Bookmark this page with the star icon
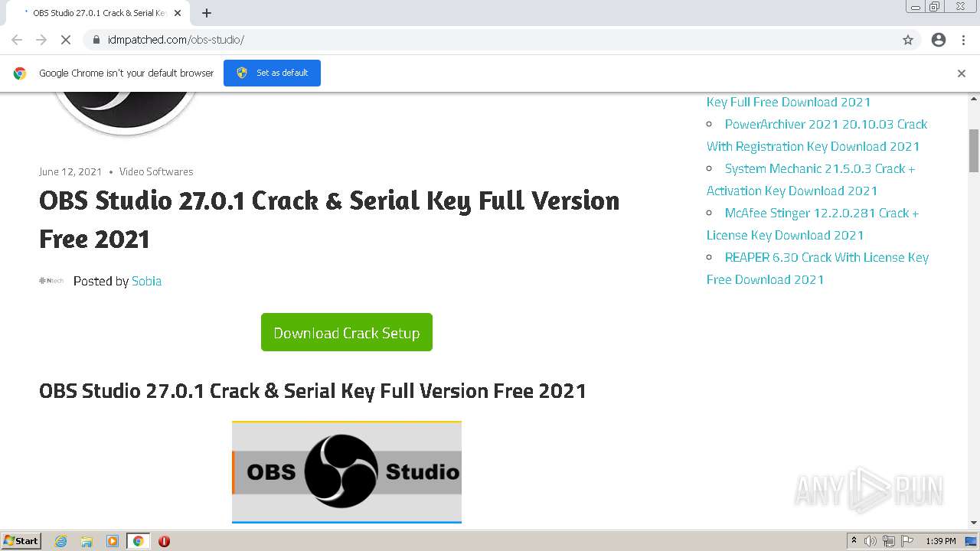 [x=908, y=40]
